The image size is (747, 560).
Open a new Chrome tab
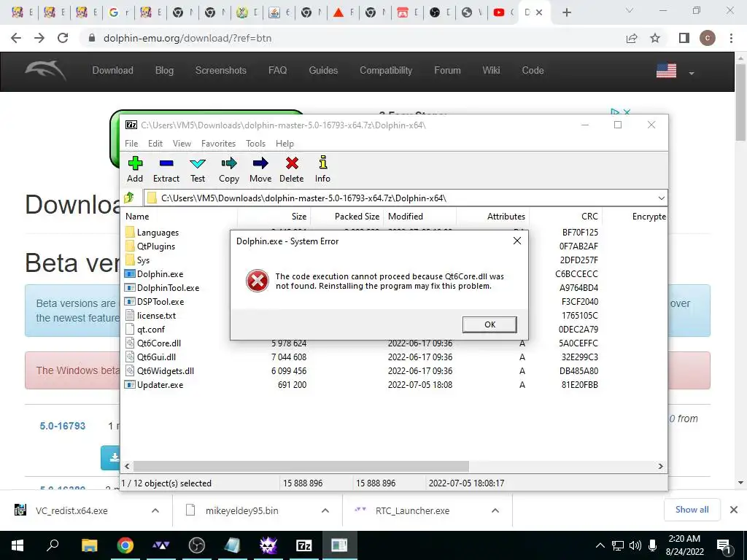click(566, 12)
